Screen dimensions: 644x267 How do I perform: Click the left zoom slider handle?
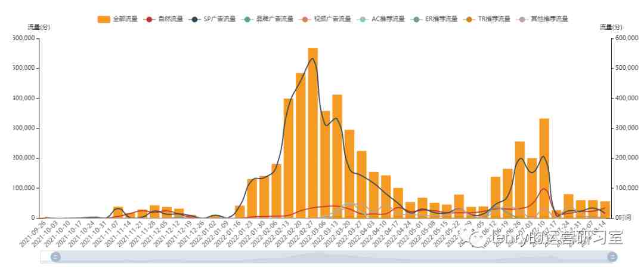point(55,257)
